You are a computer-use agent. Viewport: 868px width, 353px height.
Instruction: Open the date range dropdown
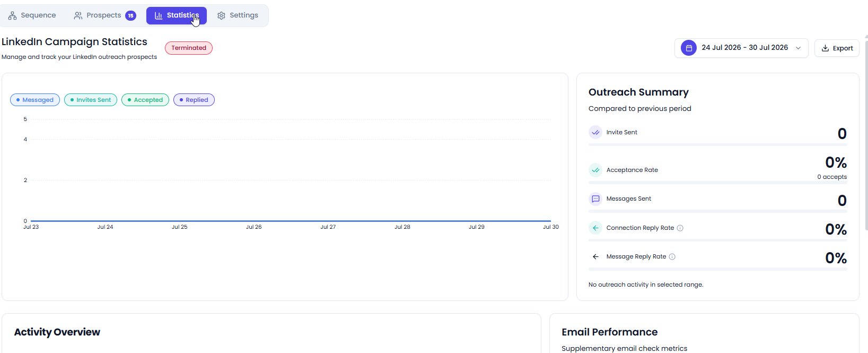point(741,48)
